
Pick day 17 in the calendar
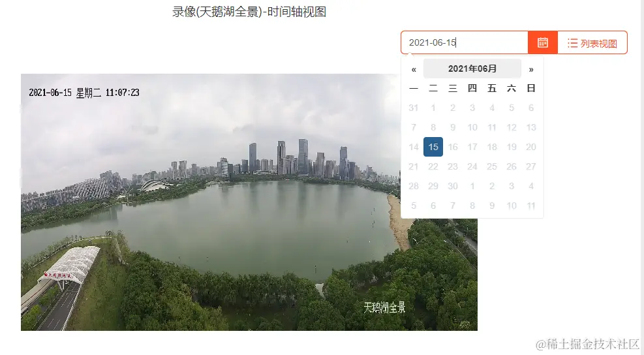472,147
